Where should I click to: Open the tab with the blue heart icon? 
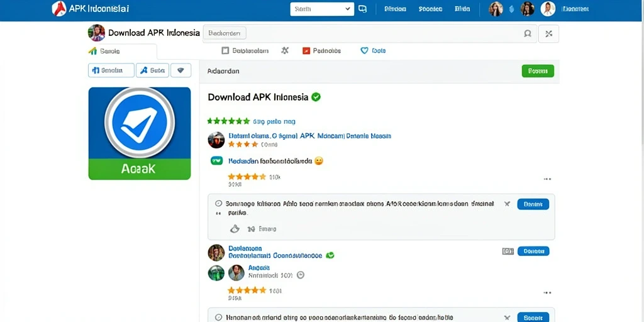[x=373, y=51]
